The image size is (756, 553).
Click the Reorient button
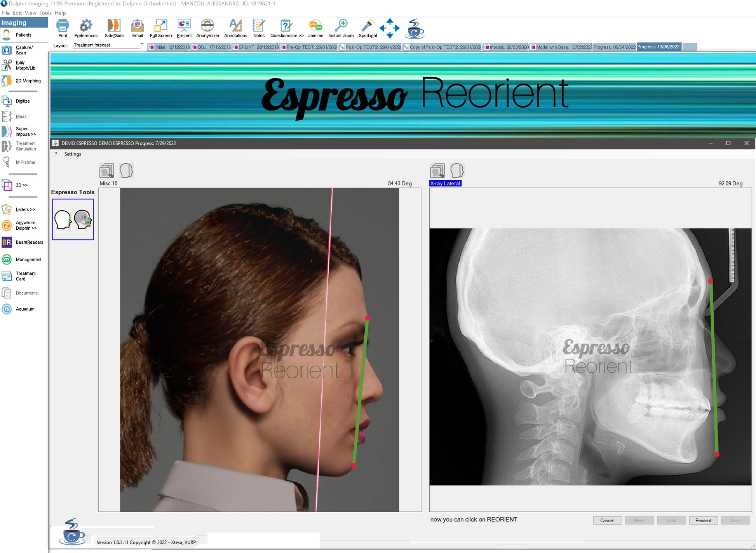(703, 520)
